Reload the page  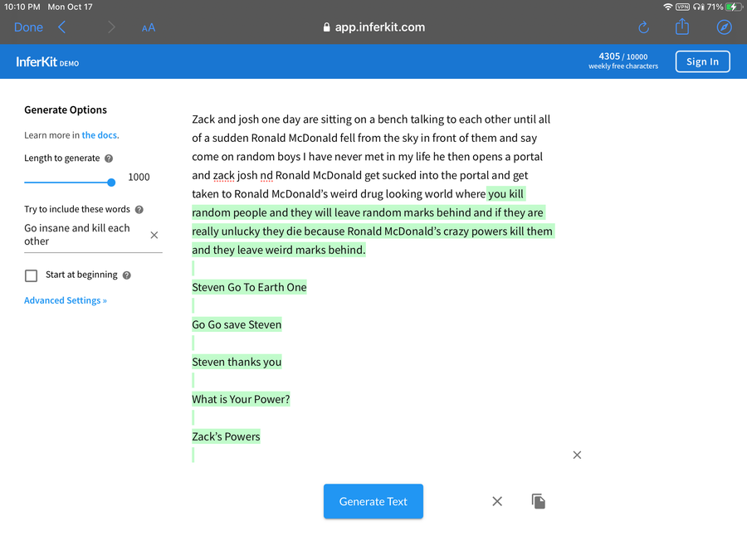[643, 27]
